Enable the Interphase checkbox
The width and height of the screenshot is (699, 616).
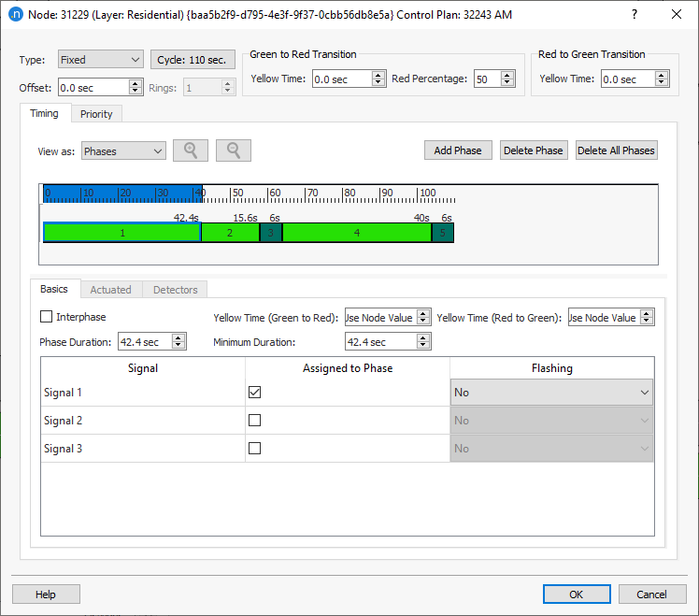47,317
